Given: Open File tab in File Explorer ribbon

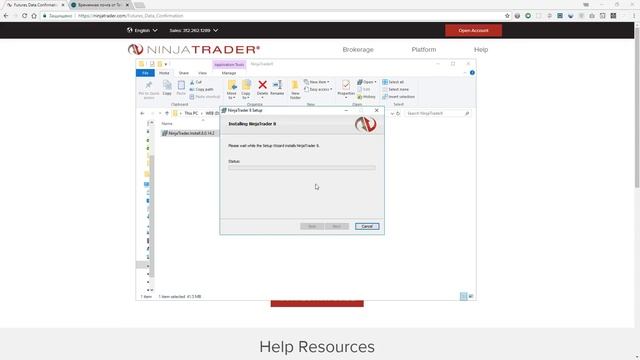Looking at the screenshot, I should pos(145,73).
